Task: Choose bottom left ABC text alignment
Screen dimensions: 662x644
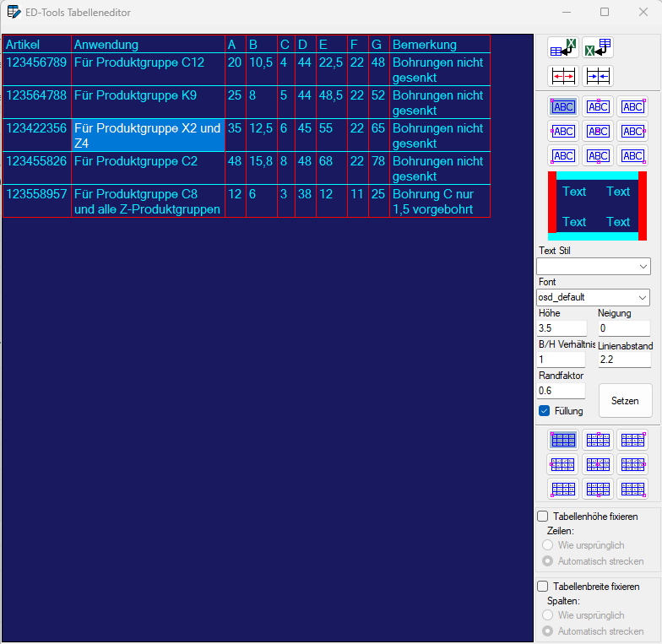Action: [x=563, y=155]
